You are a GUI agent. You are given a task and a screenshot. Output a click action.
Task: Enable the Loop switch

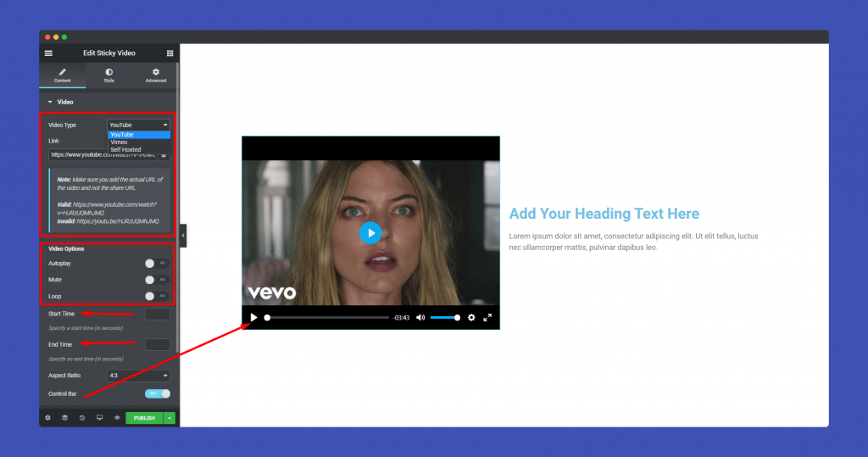(x=157, y=297)
